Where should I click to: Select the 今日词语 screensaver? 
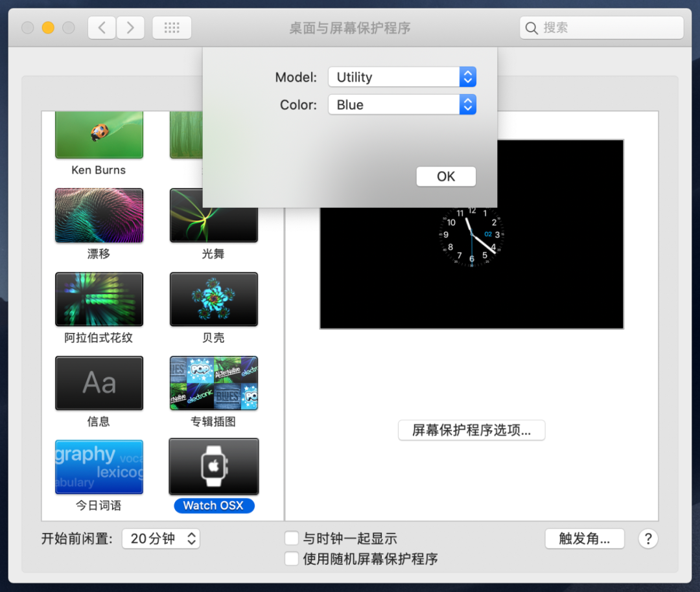99,466
